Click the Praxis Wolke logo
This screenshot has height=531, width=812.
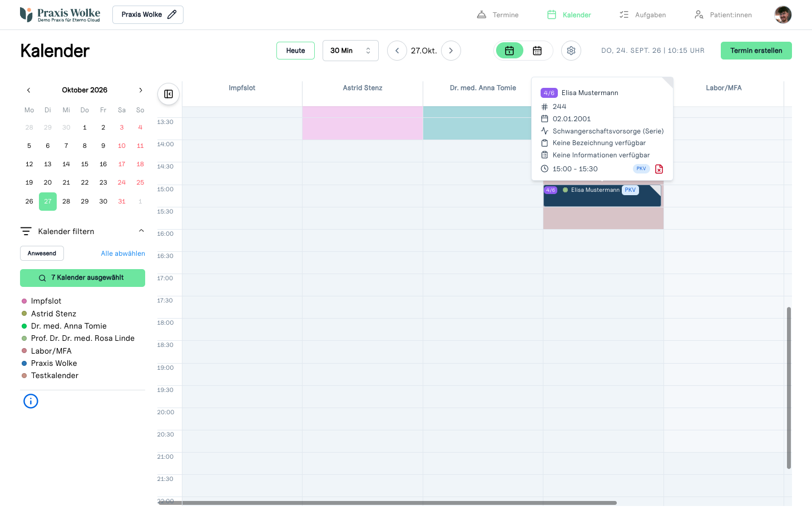60,14
